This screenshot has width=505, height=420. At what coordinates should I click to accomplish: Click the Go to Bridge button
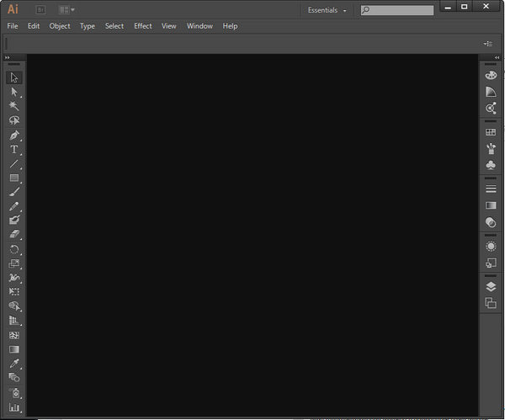pyautogui.click(x=40, y=10)
